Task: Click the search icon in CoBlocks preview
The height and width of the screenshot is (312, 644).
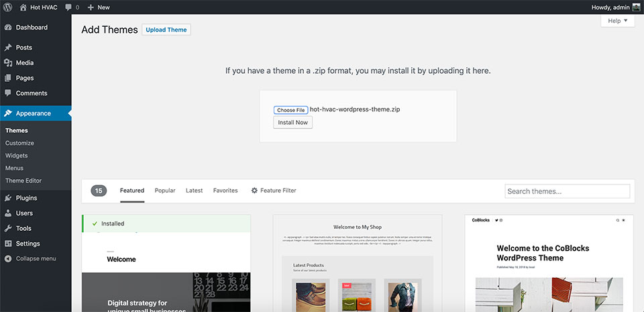Action: (x=617, y=221)
